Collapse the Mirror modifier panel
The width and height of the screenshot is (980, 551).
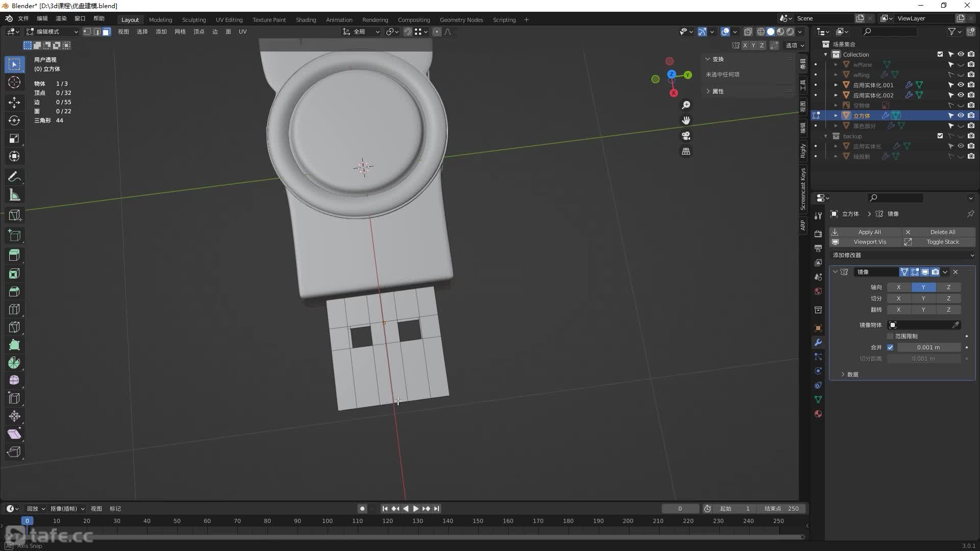click(x=835, y=272)
